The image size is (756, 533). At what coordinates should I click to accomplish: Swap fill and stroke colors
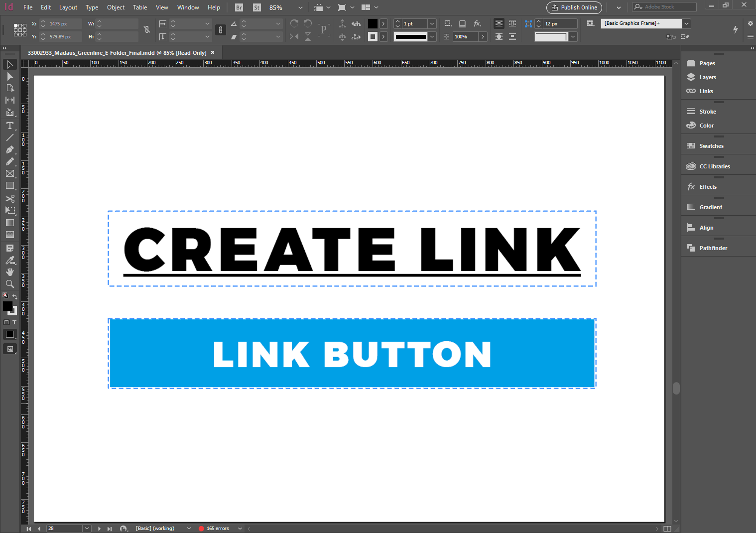tap(15, 297)
